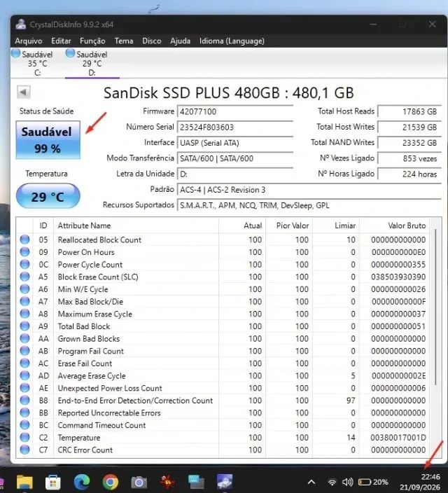Click the Número Serial field
The width and height of the screenshot is (448, 493).
235,127
